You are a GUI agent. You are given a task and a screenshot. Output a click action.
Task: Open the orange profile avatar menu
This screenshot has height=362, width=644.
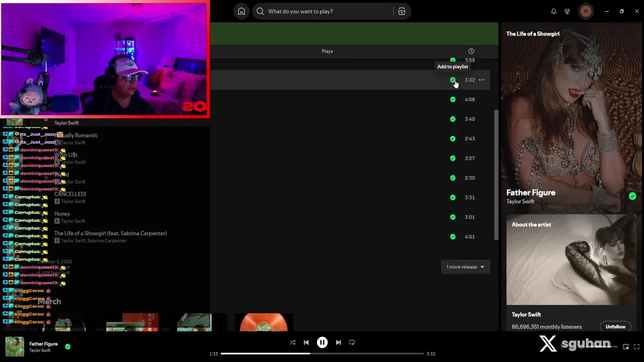click(586, 11)
